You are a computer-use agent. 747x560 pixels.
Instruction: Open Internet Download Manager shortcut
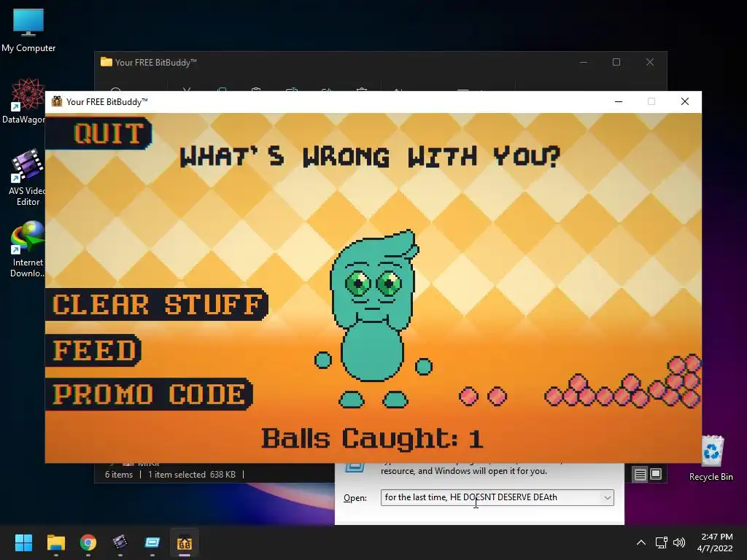[28, 249]
